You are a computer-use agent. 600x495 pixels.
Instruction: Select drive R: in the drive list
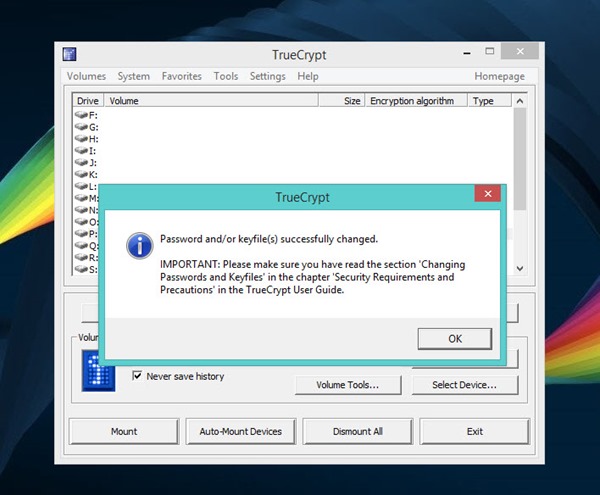86,257
